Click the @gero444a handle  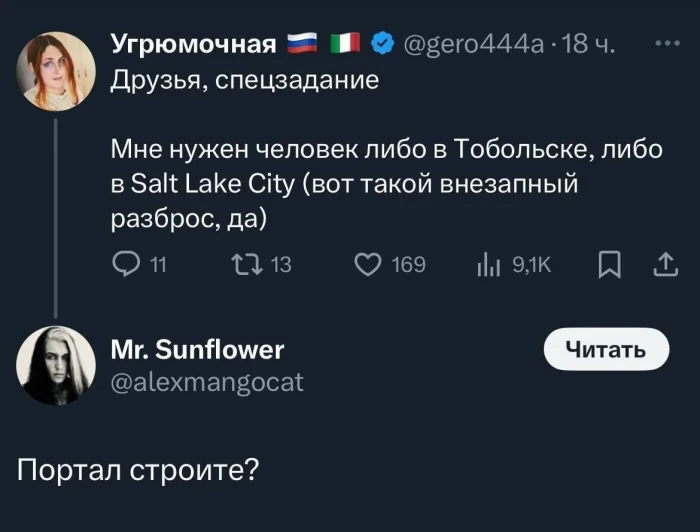click(472, 45)
